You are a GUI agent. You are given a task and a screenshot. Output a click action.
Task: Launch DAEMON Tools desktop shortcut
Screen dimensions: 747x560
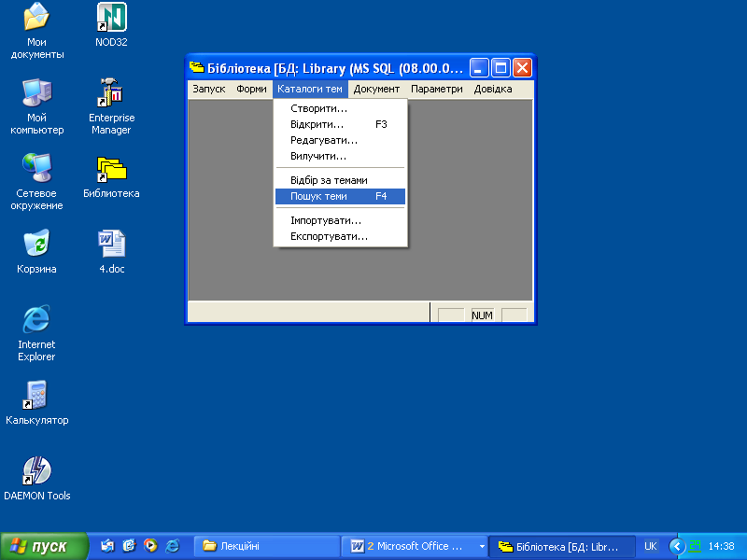[36, 478]
